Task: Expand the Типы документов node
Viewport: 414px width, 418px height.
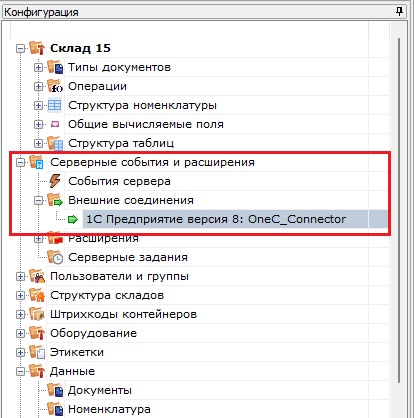Action: coord(38,67)
